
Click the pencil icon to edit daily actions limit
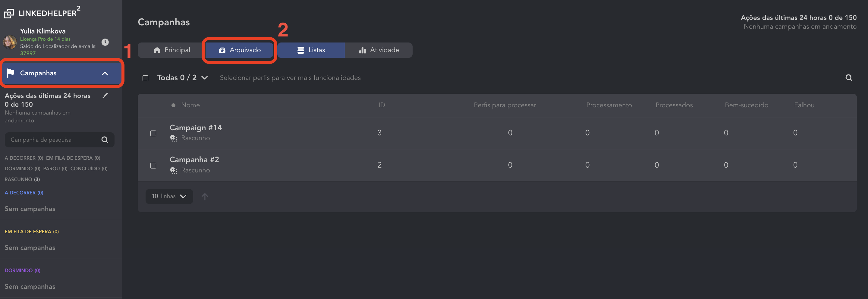click(x=105, y=96)
